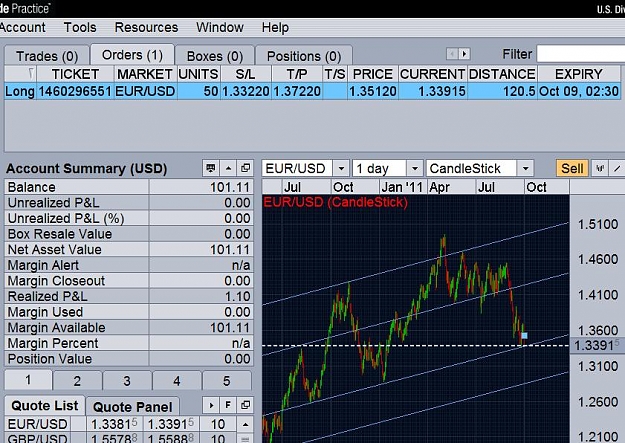Detach the Account Summary panel into a window
625x443 pixels.
pyautogui.click(x=246, y=168)
